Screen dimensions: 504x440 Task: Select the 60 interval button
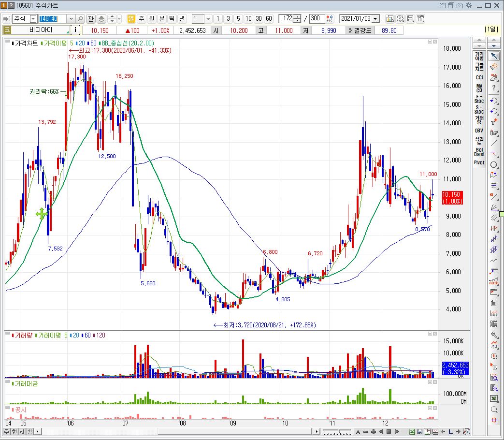coord(269,19)
